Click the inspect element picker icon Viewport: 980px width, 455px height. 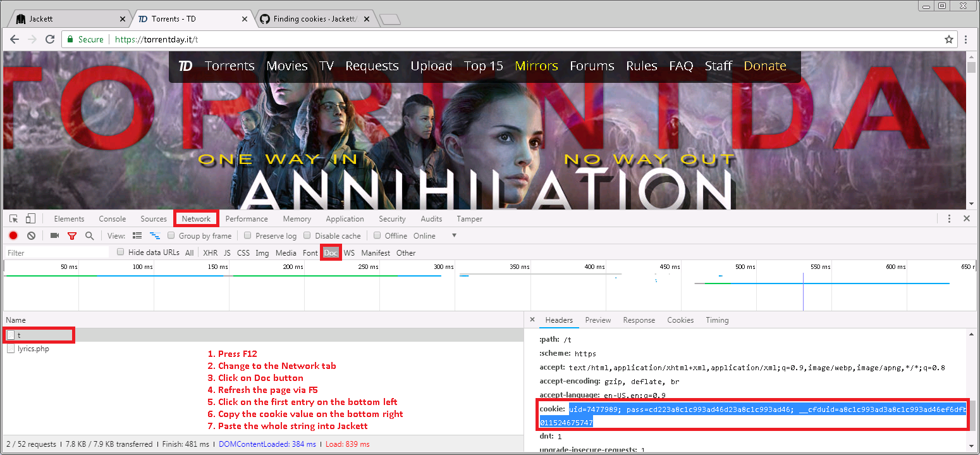[x=13, y=219]
